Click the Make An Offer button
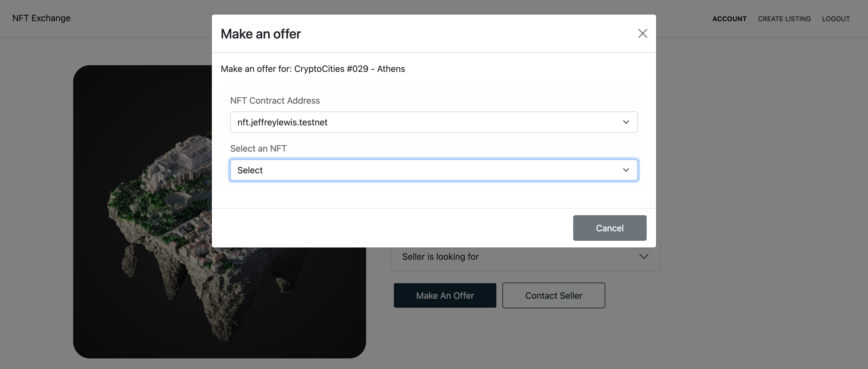 tap(445, 295)
